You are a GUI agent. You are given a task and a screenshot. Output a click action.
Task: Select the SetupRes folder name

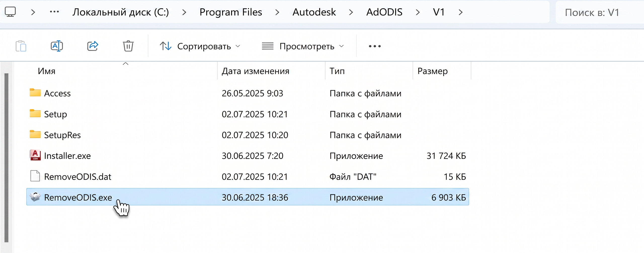[62, 135]
